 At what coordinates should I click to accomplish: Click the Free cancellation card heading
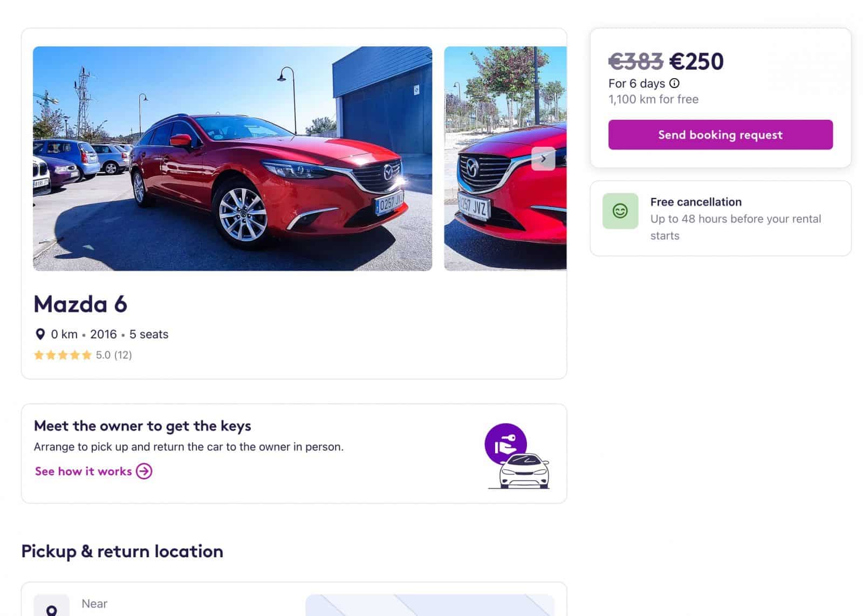click(696, 202)
